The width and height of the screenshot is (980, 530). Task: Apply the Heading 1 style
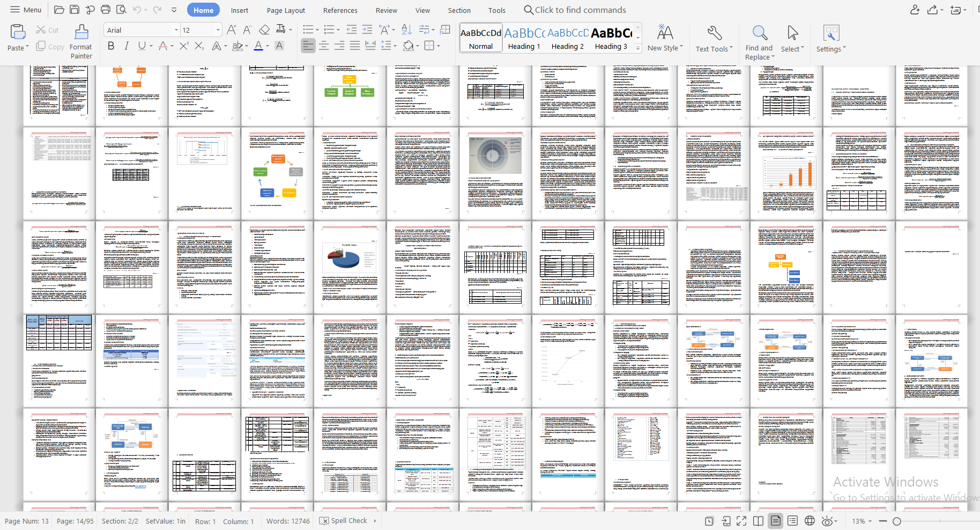(x=524, y=39)
